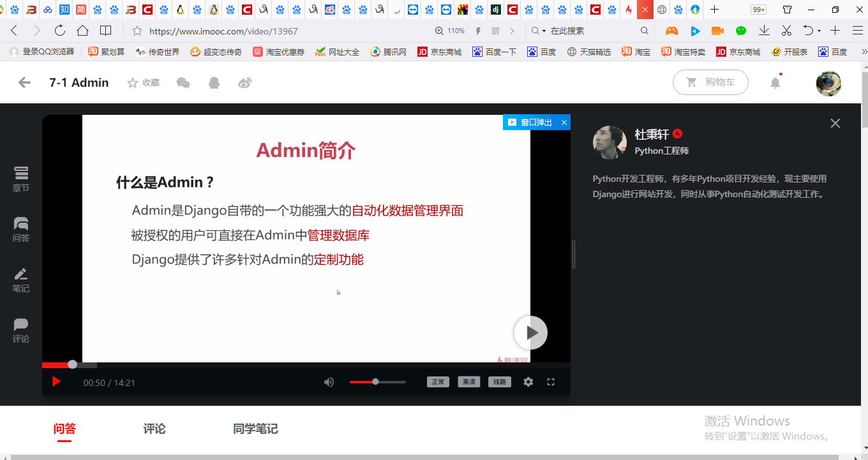Switch to the 同学笔记 tab
Viewport: 868px width, 460px height.
(x=255, y=429)
